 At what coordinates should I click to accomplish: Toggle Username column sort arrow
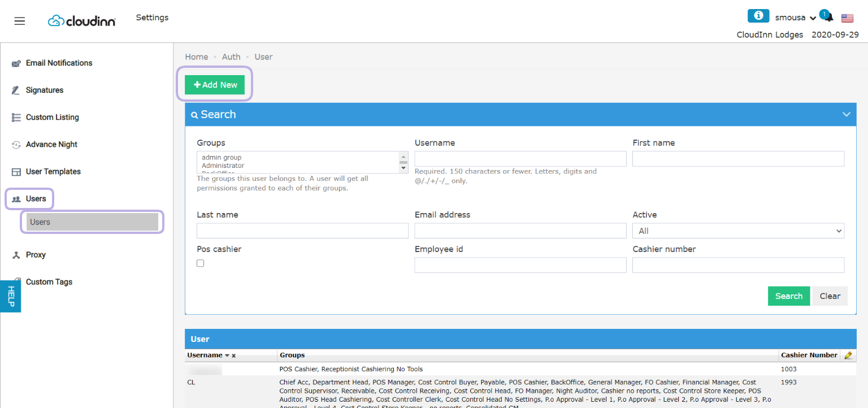227,355
